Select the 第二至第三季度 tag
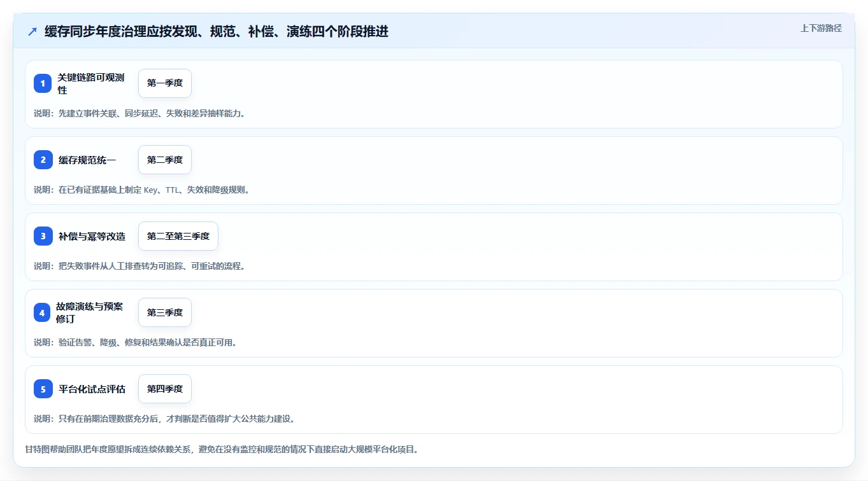 [178, 236]
